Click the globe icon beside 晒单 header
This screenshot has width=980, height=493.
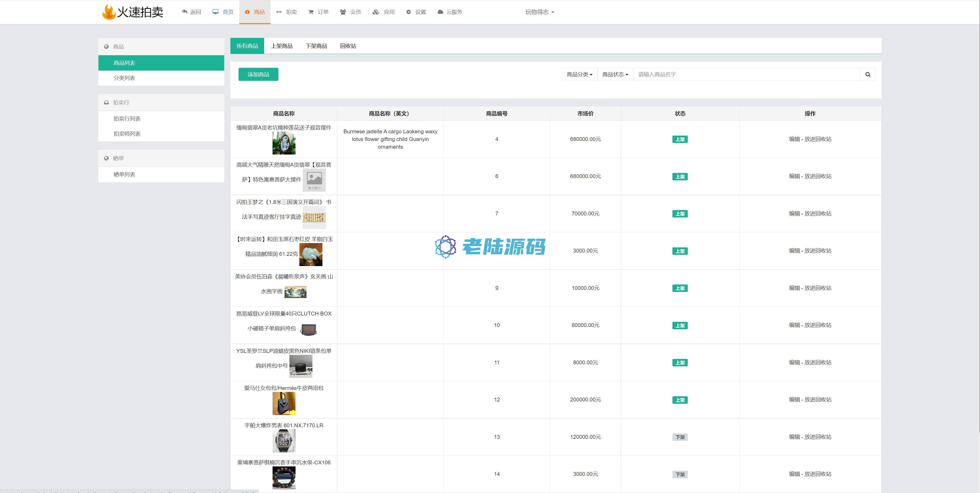click(107, 158)
